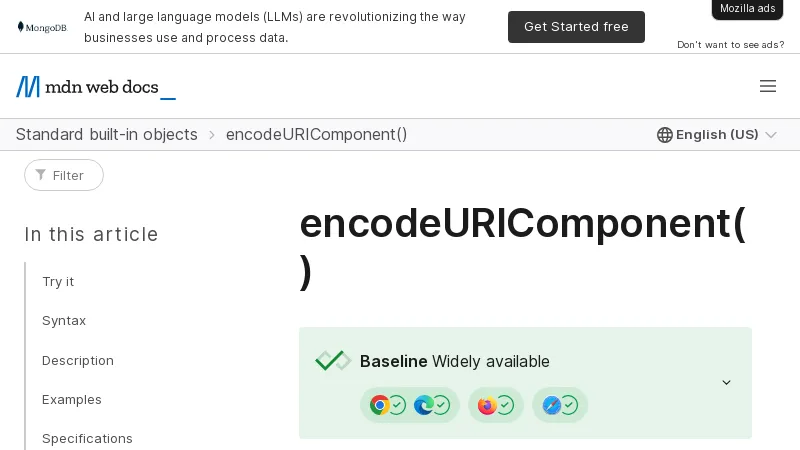The image size is (800, 450).
Task: Click the Firefox browser support icon
Action: [487, 405]
